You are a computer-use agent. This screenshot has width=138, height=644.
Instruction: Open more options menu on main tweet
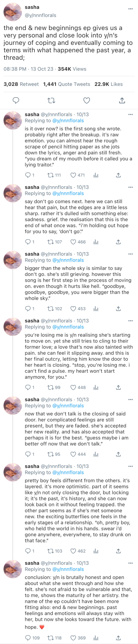coord(130,9)
